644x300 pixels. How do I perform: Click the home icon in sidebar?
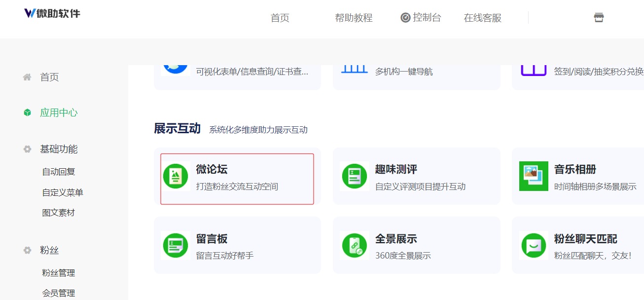[27, 77]
